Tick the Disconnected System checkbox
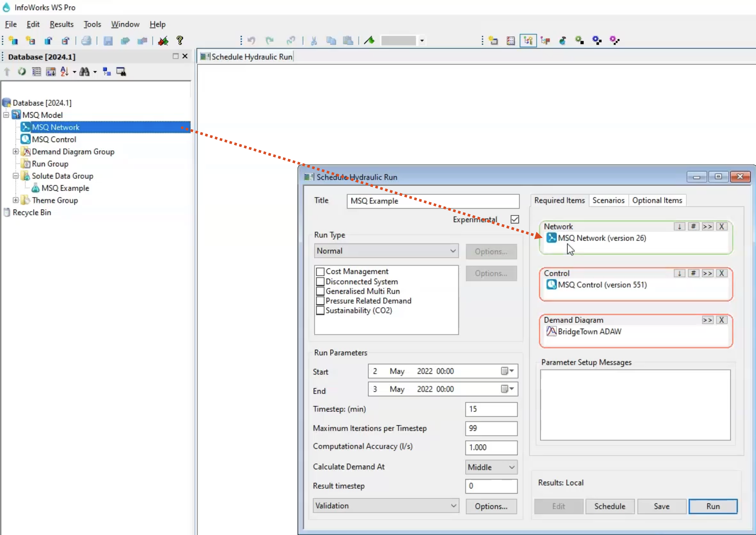The height and width of the screenshot is (535, 756). (x=320, y=281)
